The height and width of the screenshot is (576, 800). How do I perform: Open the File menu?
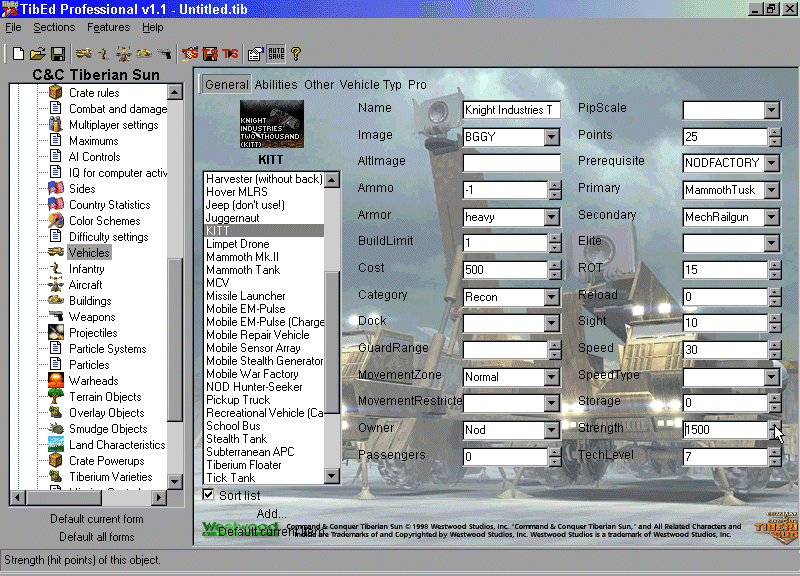click(x=13, y=28)
